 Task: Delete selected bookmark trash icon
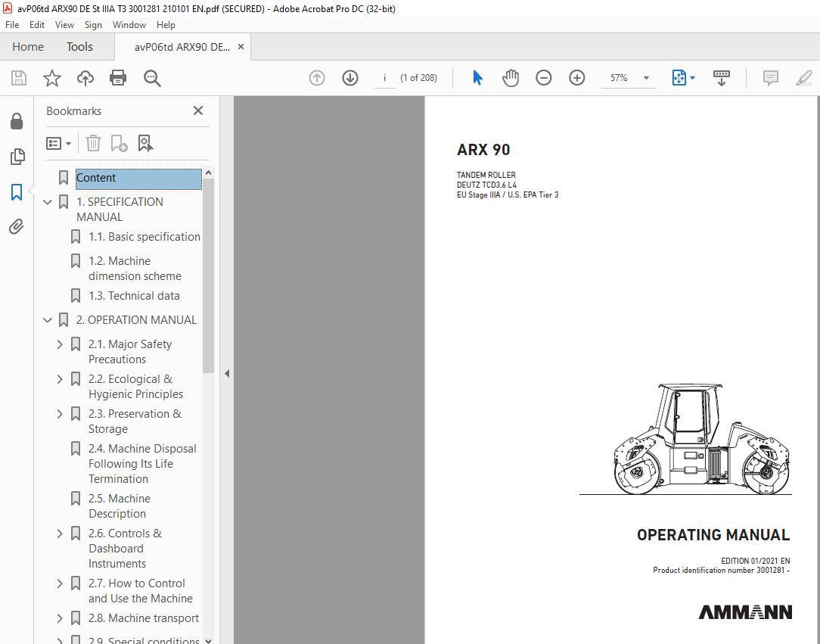(x=93, y=143)
